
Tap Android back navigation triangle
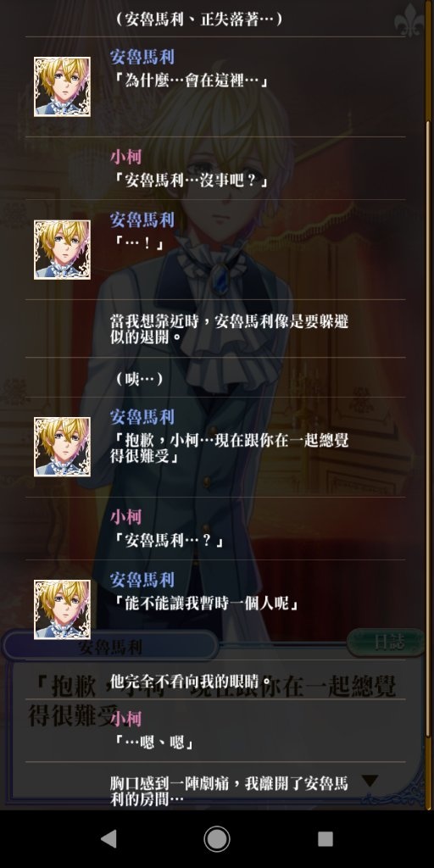tap(108, 838)
